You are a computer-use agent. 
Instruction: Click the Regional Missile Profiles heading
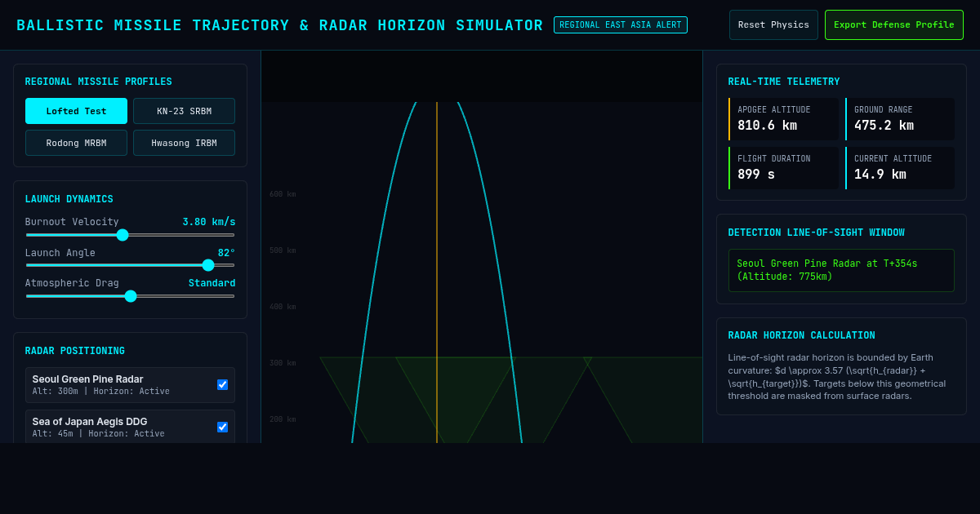click(98, 82)
